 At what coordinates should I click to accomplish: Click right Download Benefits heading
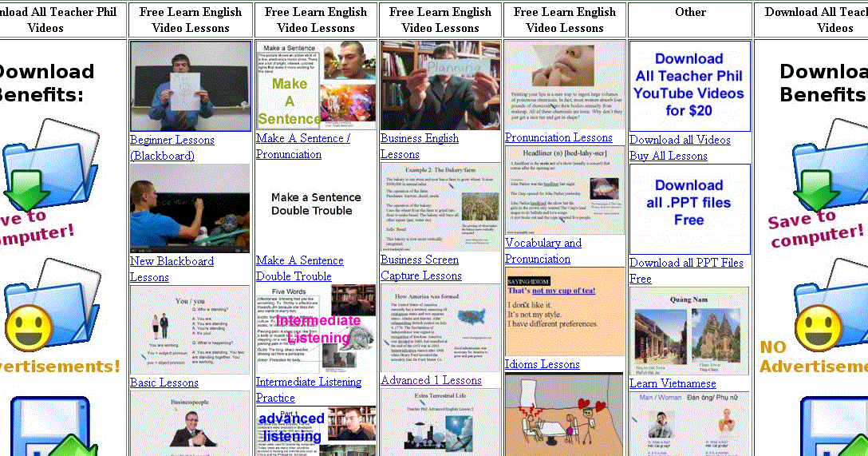[823, 82]
